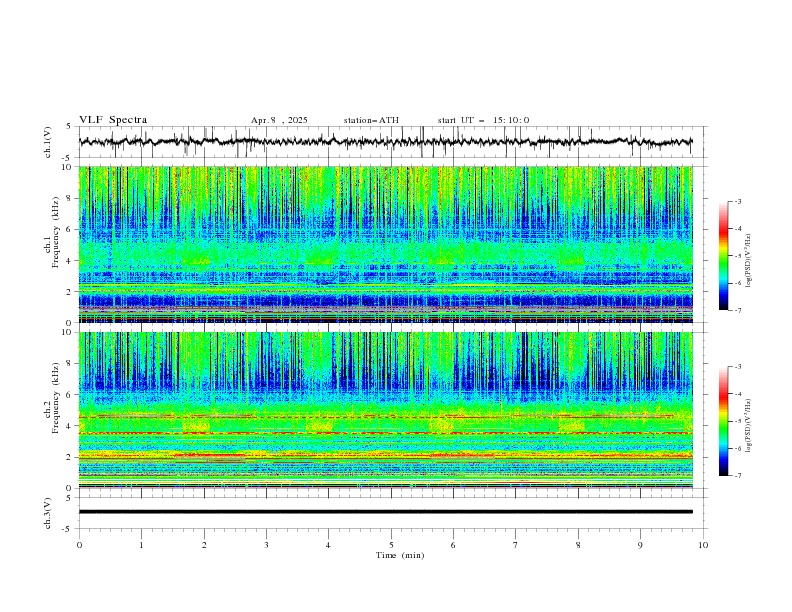Click inside the ch.2 spectrogram panel
Screen dimensions: 792x612
(x=385, y=410)
